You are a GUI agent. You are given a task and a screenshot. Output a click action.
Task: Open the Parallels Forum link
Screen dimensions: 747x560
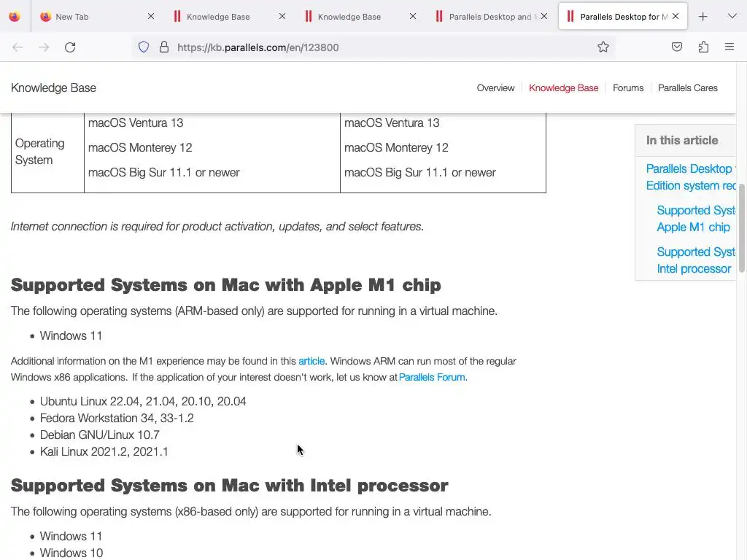pos(432,378)
